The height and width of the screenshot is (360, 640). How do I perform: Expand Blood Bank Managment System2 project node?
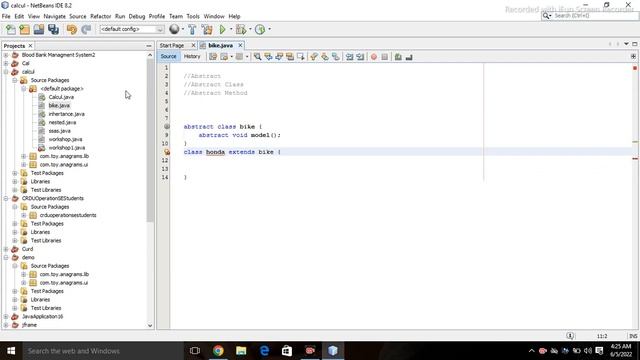pyautogui.click(x=6, y=55)
